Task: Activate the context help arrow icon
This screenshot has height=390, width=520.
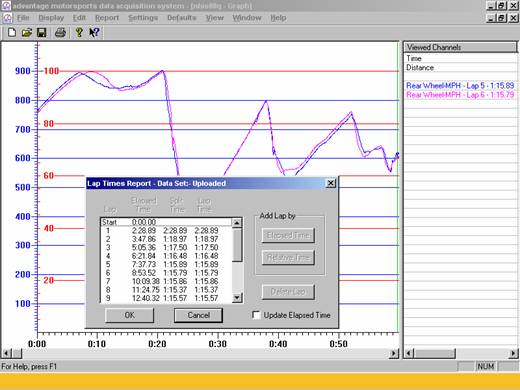Action: (94, 32)
